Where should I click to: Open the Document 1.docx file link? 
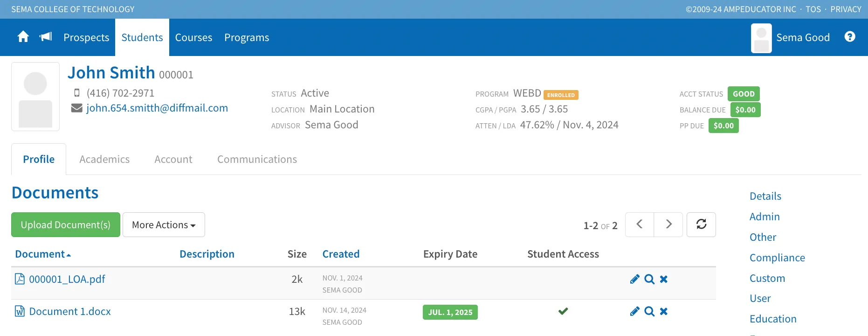click(x=70, y=311)
